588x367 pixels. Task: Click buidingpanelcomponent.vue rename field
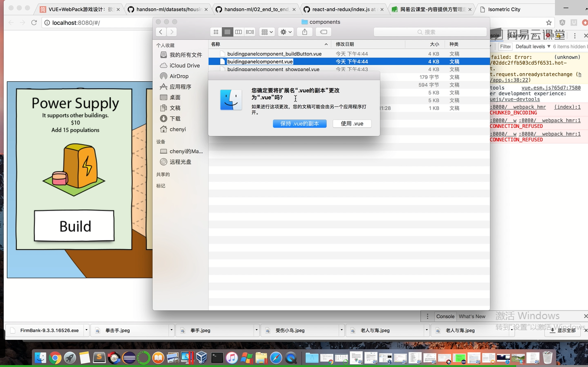click(x=260, y=62)
